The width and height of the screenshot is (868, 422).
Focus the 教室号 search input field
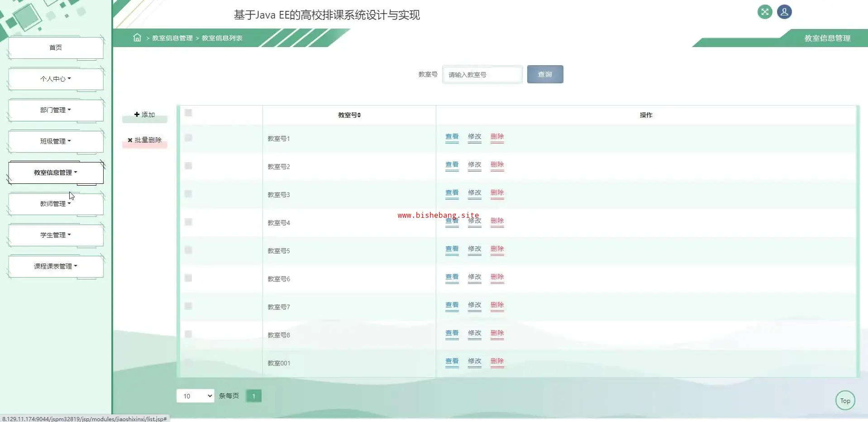[x=482, y=75]
